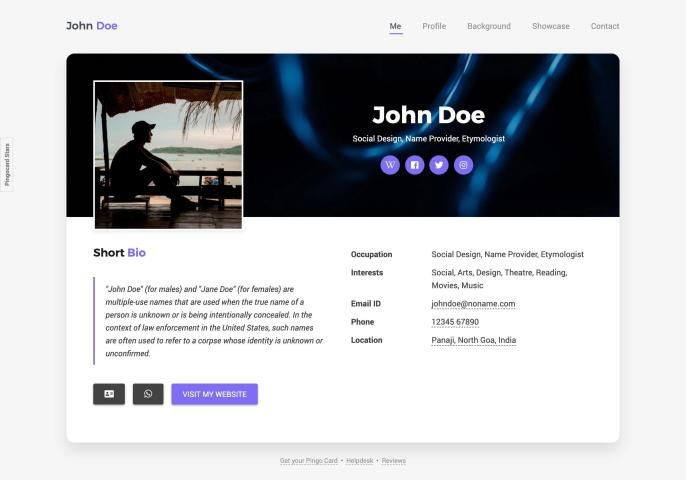Open the Reviews footer link
Screen dimensions: 686x480
tap(394, 461)
